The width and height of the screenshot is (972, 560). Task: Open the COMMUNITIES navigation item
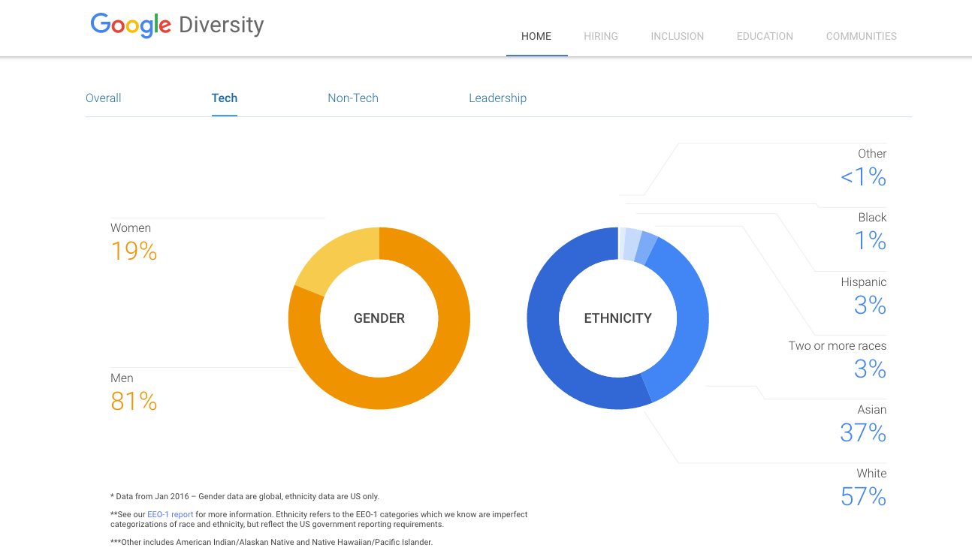[x=862, y=36]
